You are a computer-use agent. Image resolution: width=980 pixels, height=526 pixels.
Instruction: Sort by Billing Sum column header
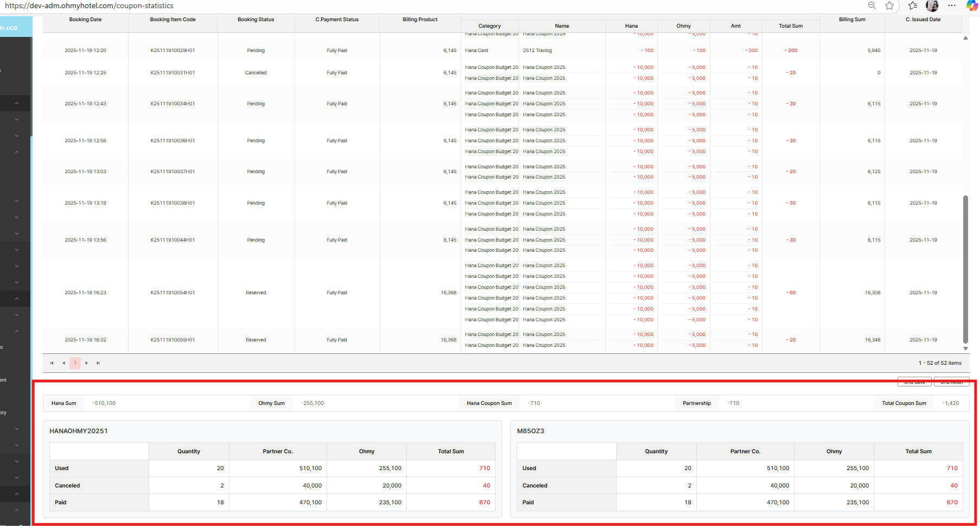click(852, 20)
